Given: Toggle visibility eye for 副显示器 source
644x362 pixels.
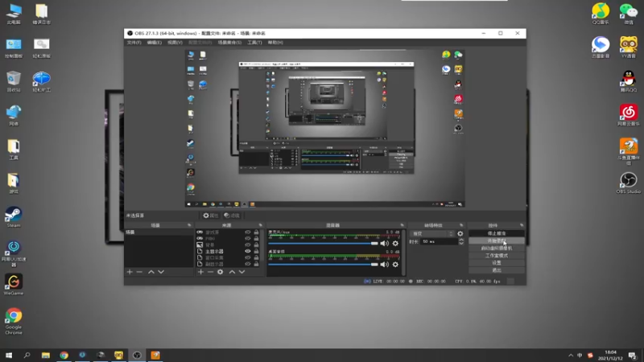Looking at the screenshot, I should (x=248, y=264).
